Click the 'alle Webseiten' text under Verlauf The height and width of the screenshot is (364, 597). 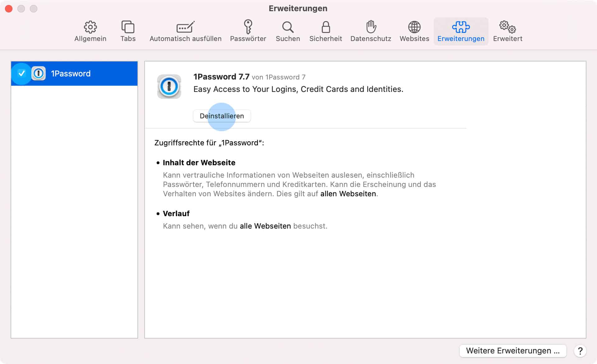(x=265, y=226)
